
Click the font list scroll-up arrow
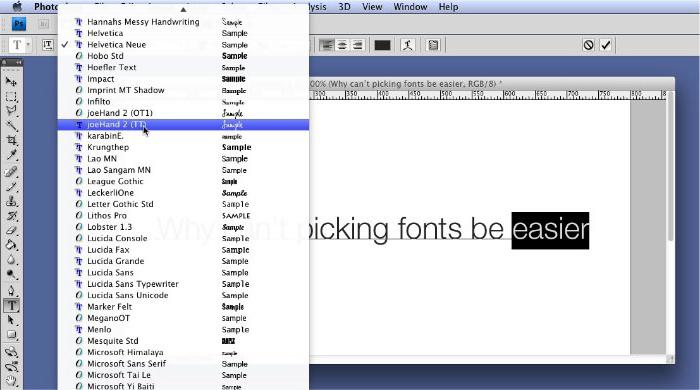(183, 9)
